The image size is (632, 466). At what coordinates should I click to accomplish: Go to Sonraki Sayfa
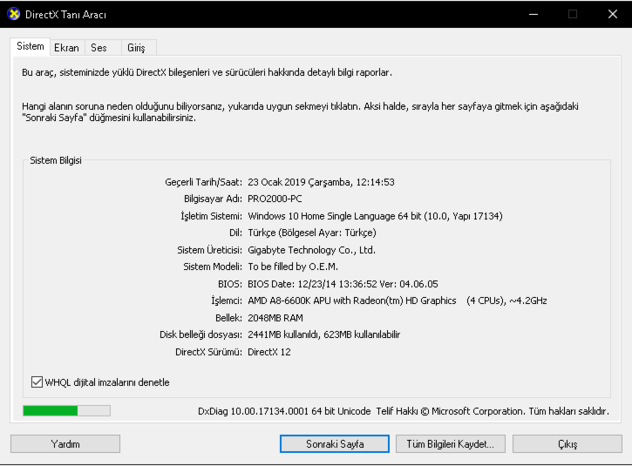click(x=335, y=444)
